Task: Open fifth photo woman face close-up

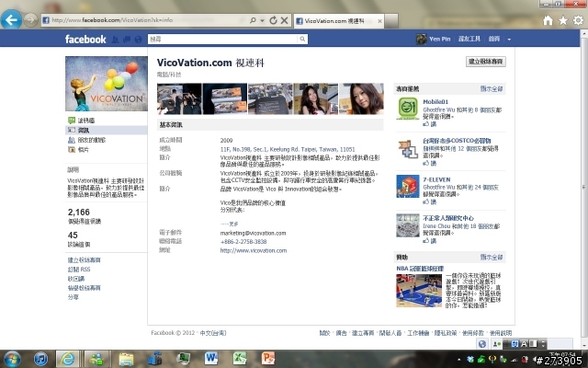Action: coord(361,98)
